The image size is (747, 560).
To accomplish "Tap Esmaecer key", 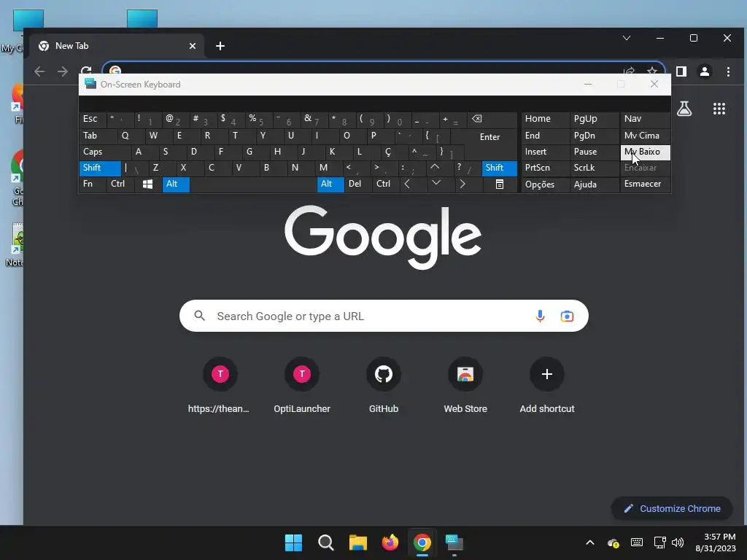I will pyautogui.click(x=645, y=184).
